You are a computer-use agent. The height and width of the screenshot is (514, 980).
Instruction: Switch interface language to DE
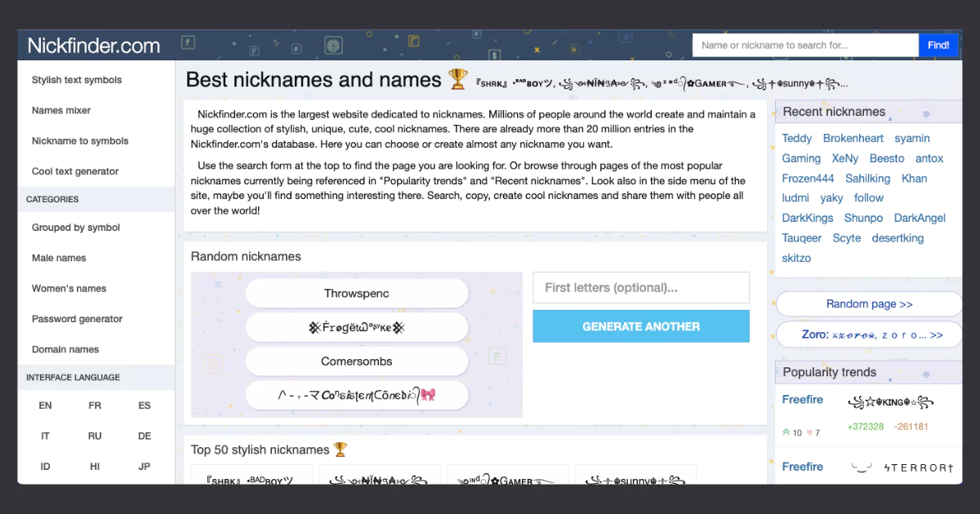pos(145,436)
